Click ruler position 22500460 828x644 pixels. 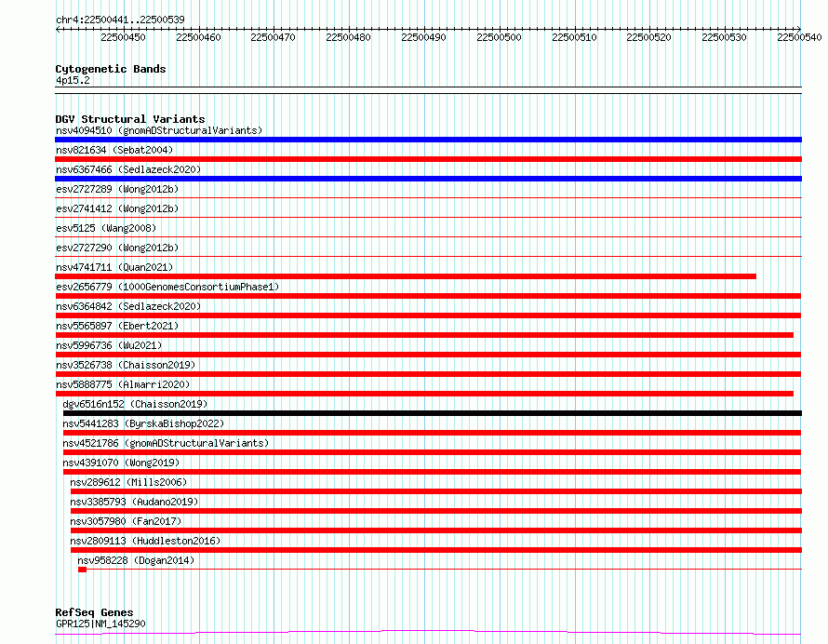(x=198, y=37)
